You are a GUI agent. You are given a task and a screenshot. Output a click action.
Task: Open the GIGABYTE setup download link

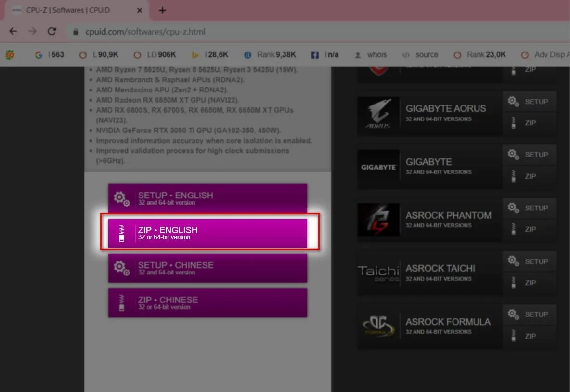click(530, 155)
